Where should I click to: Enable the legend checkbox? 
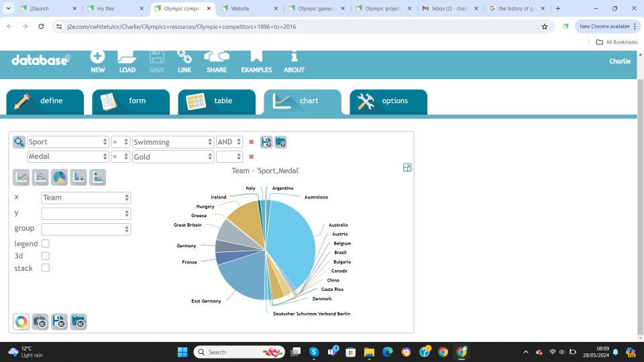46,244
